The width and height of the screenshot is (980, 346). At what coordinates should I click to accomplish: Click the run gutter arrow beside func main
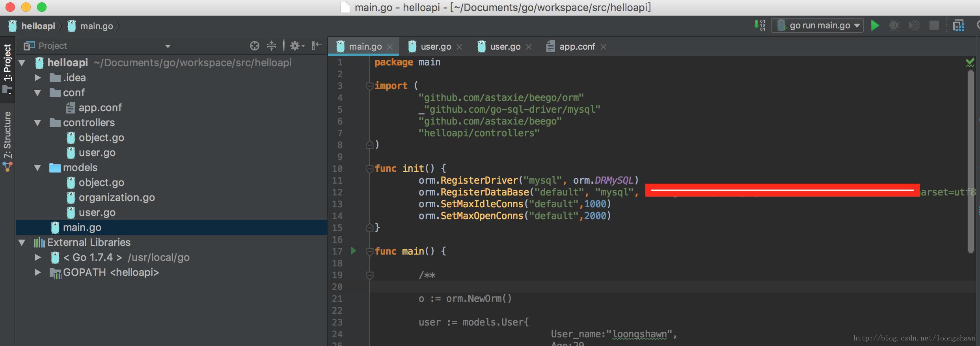(353, 251)
